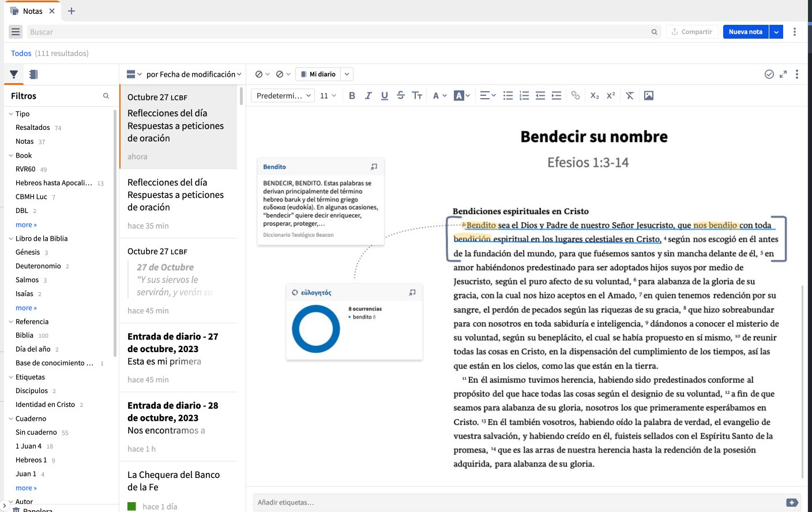Screen dimensions: 812x512
Task: Filter by Salmos
Action: [27, 280]
